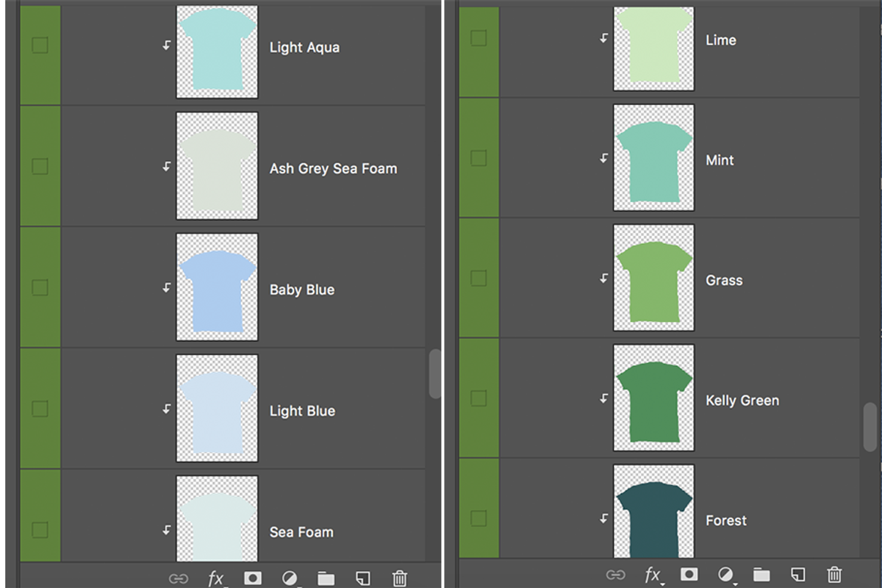This screenshot has width=882, height=588.
Task: Click the "Sea Foam" layer name
Action: pyautogui.click(x=301, y=532)
